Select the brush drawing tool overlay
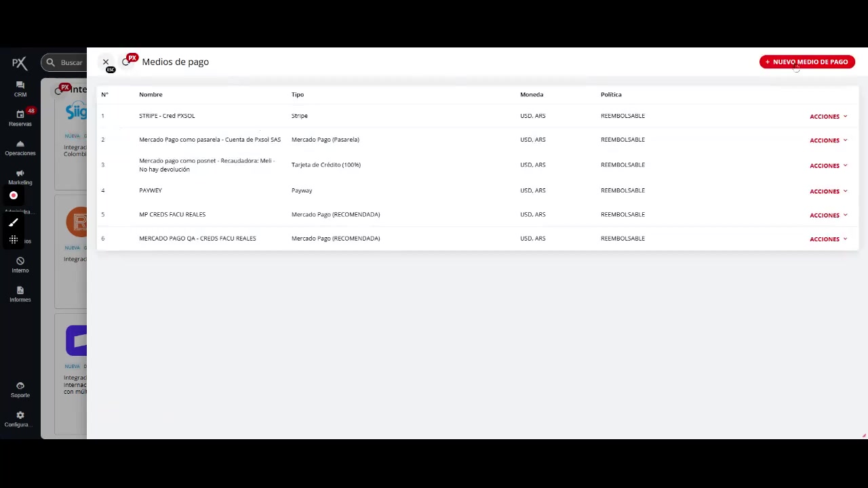This screenshot has height=488, width=868. pyautogui.click(x=14, y=222)
